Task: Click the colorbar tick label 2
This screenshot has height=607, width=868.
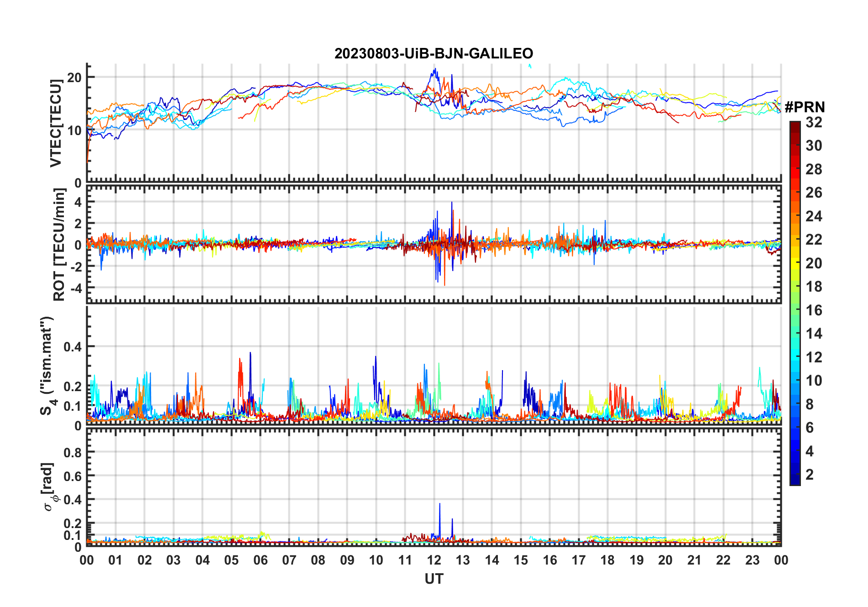Action: (810, 475)
